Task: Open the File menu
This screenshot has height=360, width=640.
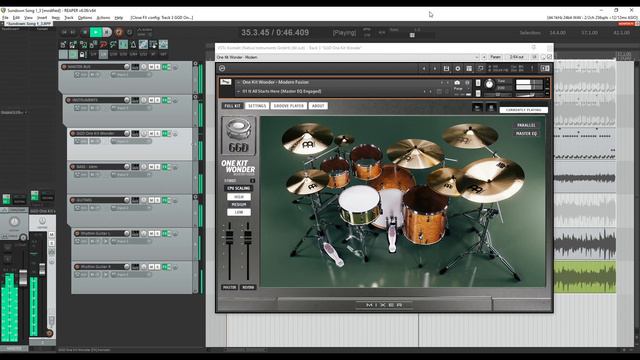Action: pos(5,18)
